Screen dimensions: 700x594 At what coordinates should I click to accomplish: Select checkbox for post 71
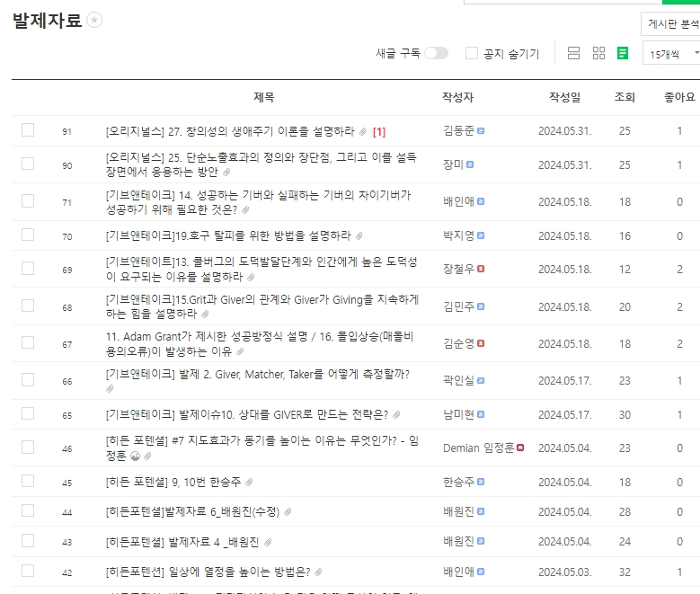28,201
